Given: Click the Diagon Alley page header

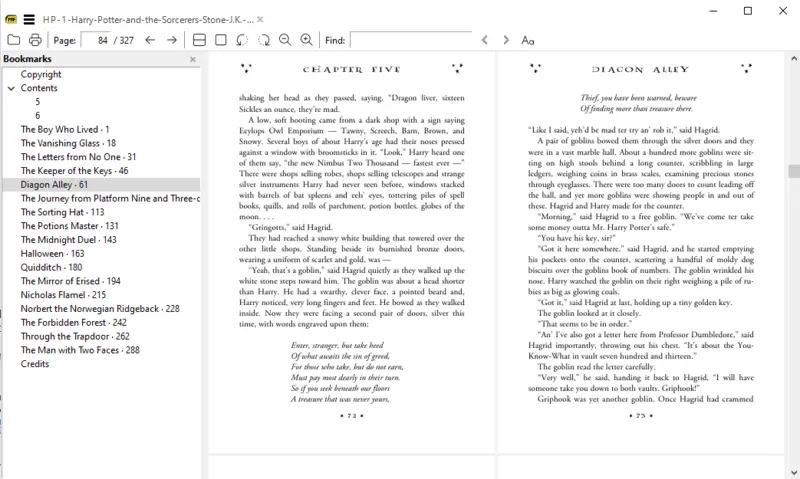Looking at the screenshot, I should tap(640, 69).
